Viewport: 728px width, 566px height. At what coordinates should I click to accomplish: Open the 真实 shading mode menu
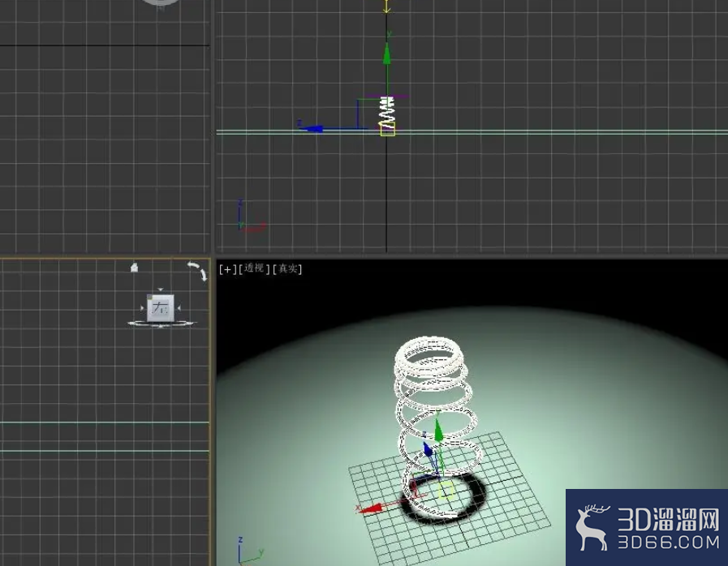(288, 268)
